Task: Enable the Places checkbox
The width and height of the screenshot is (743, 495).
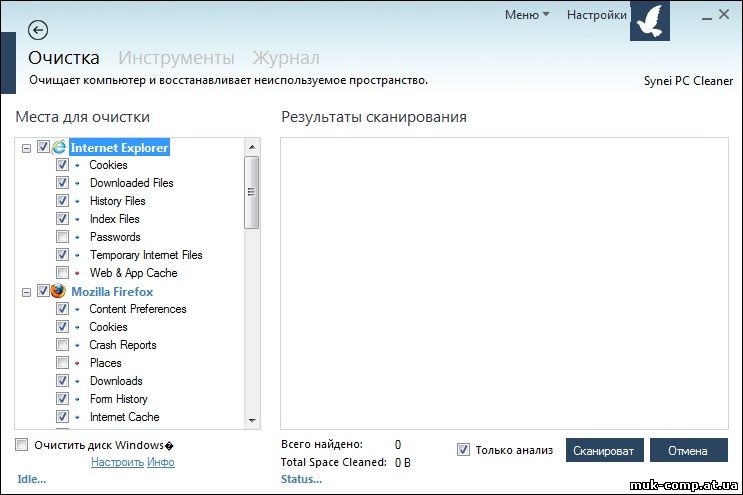Action: point(62,362)
